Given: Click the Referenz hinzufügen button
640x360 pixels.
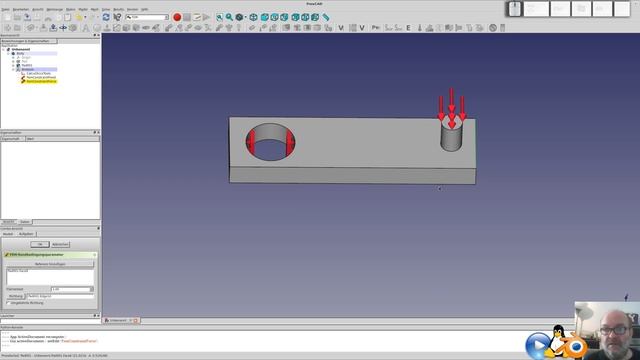Looking at the screenshot, I should pyautogui.click(x=50, y=264).
